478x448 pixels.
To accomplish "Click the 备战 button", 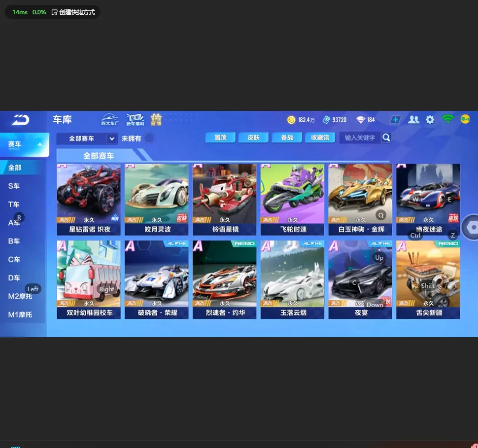I will (x=287, y=138).
